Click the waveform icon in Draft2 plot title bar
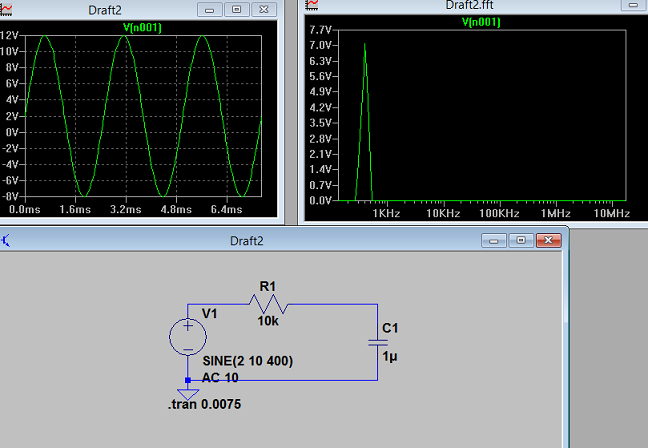The image size is (648, 448). [5, 9]
